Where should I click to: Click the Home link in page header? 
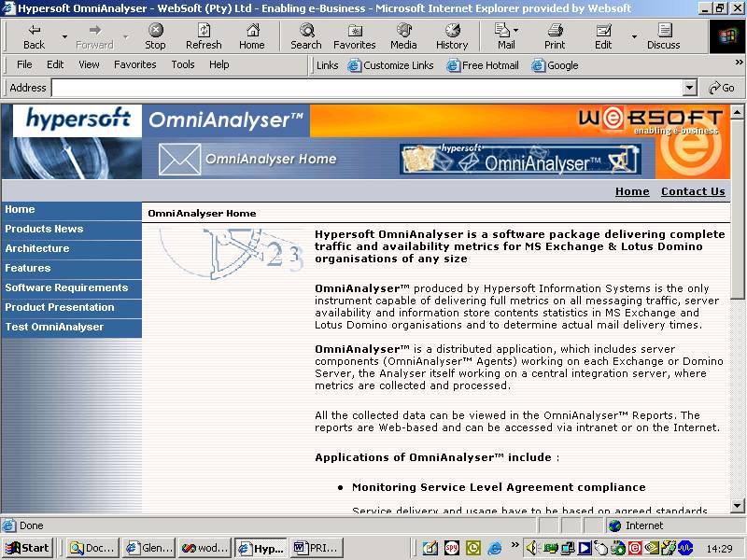click(632, 191)
